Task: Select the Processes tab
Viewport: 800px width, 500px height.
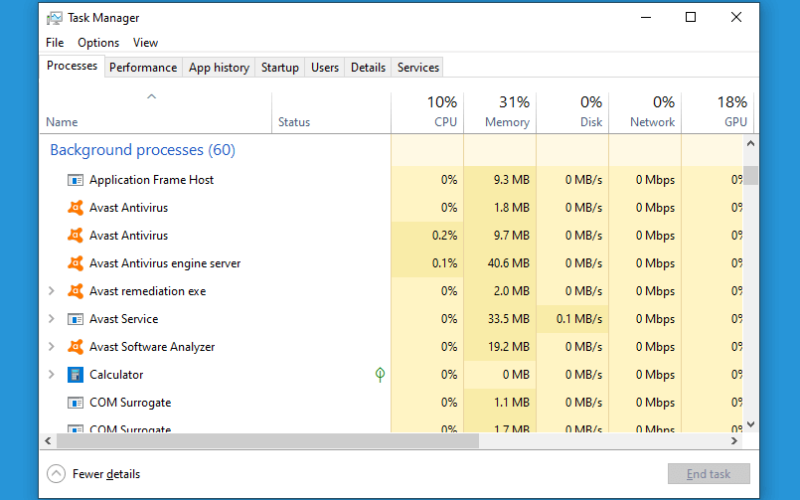Action: 72,66
